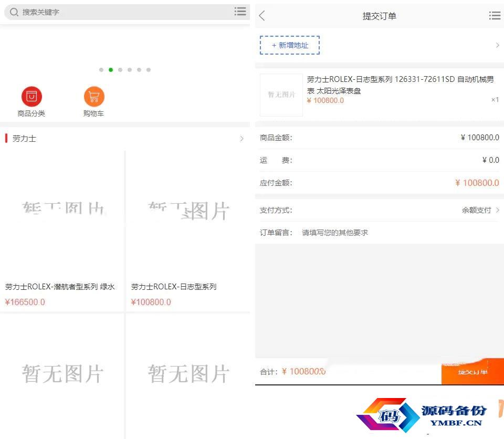Viewport: 504px width, 439px height.
Task: Select the third carousel dot
Action: click(x=120, y=70)
